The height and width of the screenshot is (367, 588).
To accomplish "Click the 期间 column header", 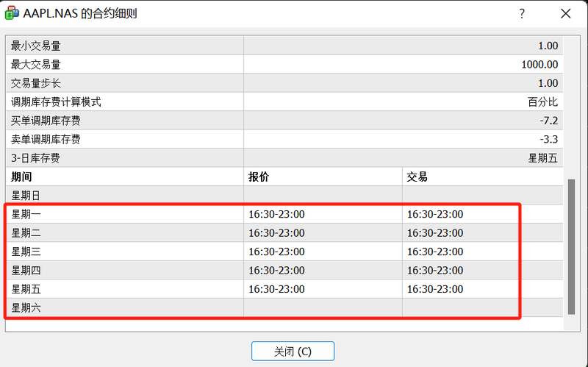I will coord(21,177).
